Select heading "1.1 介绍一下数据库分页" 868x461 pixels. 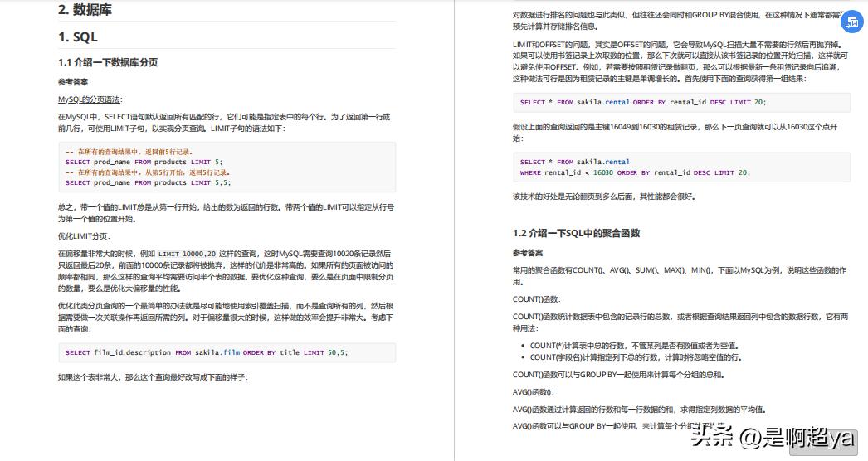[x=108, y=62]
